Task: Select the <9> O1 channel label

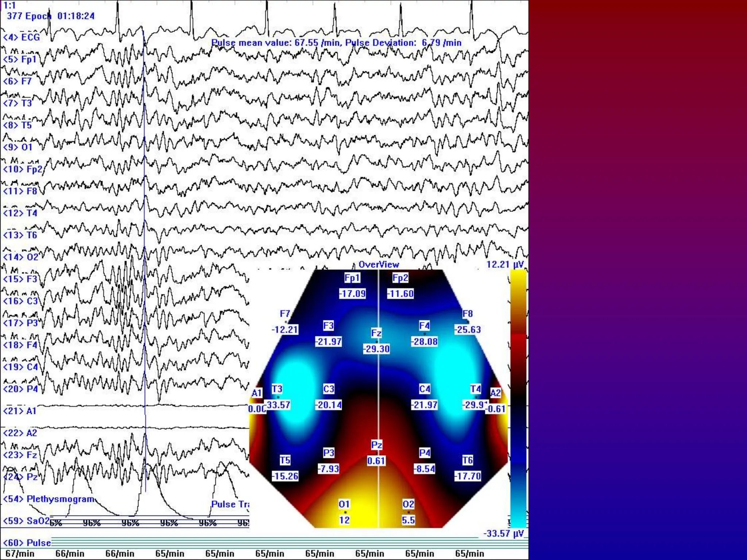Action: pyautogui.click(x=18, y=147)
